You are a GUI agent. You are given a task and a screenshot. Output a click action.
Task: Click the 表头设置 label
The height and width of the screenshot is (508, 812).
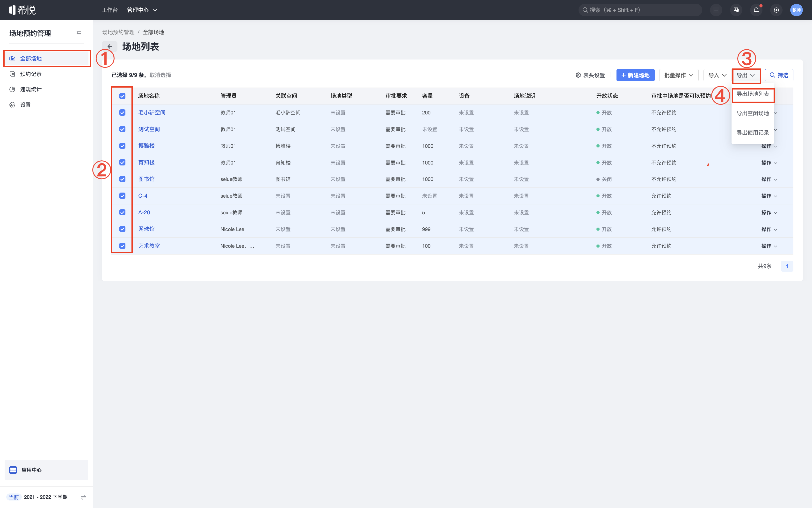(594, 75)
